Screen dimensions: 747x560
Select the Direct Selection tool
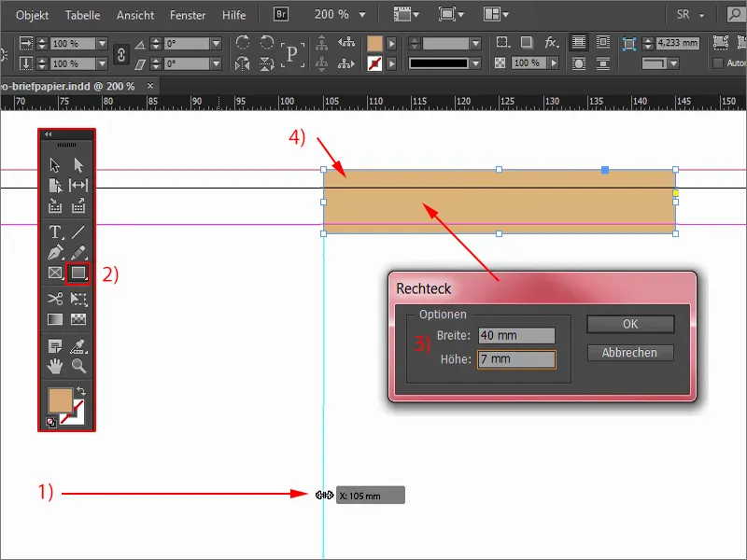coord(78,165)
